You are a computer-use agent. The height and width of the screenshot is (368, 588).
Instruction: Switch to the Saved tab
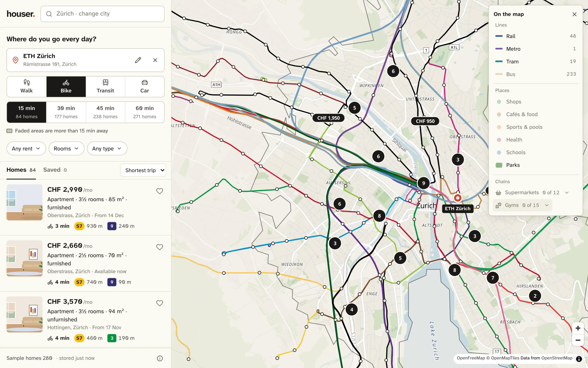pos(55,170)
